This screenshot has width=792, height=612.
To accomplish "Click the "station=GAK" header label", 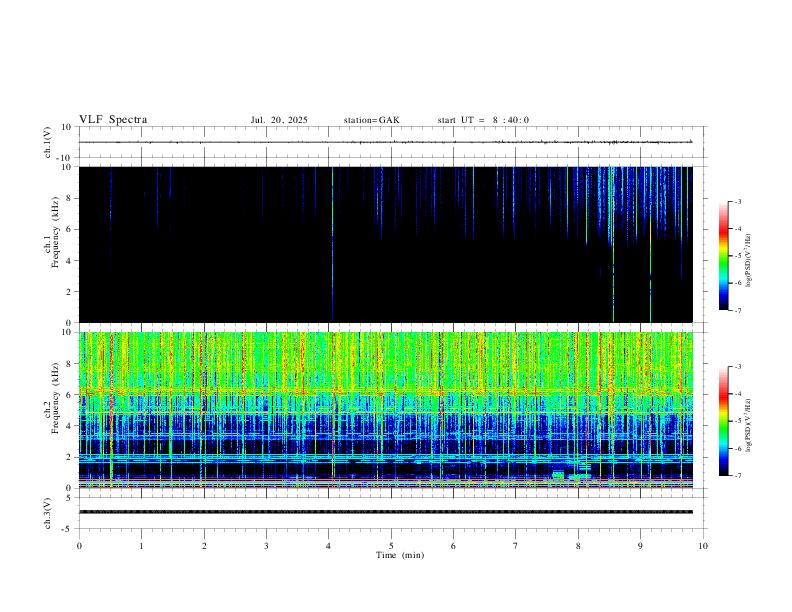I will (371, 120).
